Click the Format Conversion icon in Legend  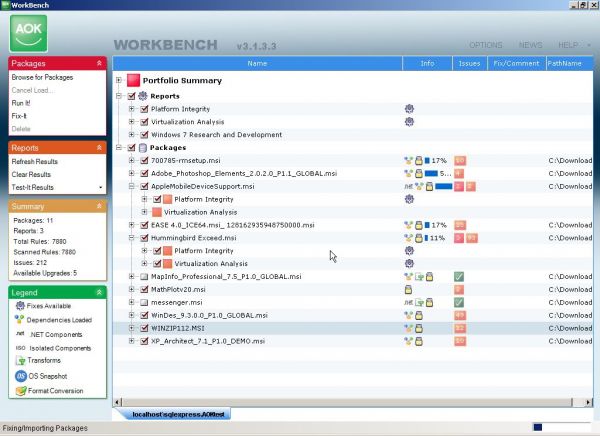[x=21, y=391]
